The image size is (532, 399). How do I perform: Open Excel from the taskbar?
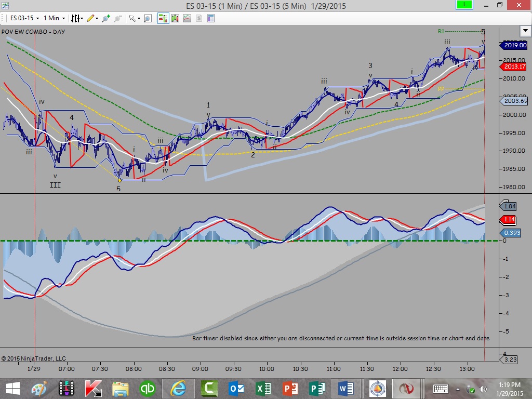263,388
